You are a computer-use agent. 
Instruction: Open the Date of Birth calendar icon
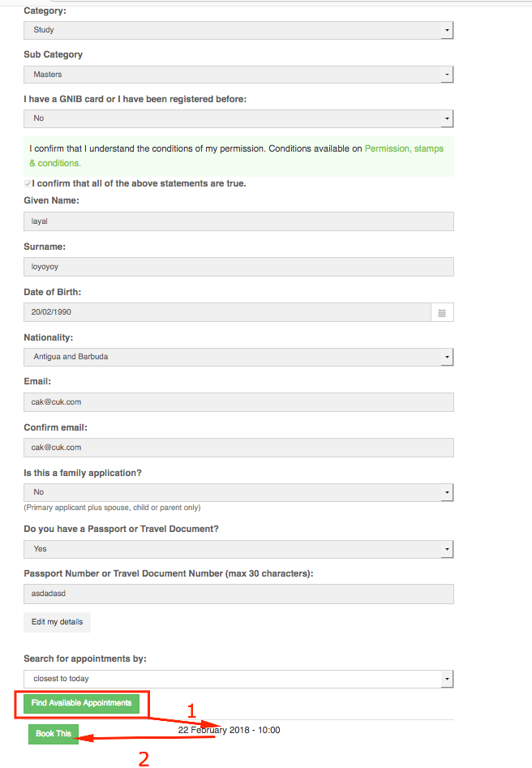[442, 312]
